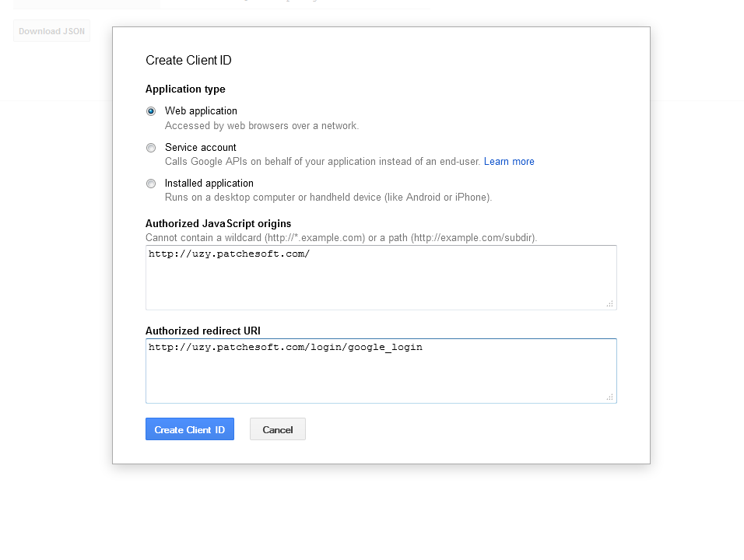This screenshot has width=744, height=560.
Task: Click the "Application type" section heading
Action: (x=185, y=89)
